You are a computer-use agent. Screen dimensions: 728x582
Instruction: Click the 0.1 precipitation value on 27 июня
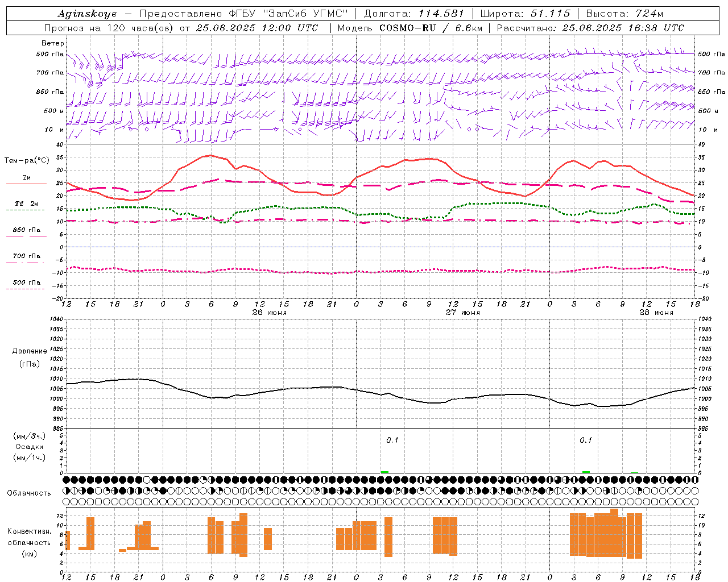pyautogui.click(x=392, y=440)
